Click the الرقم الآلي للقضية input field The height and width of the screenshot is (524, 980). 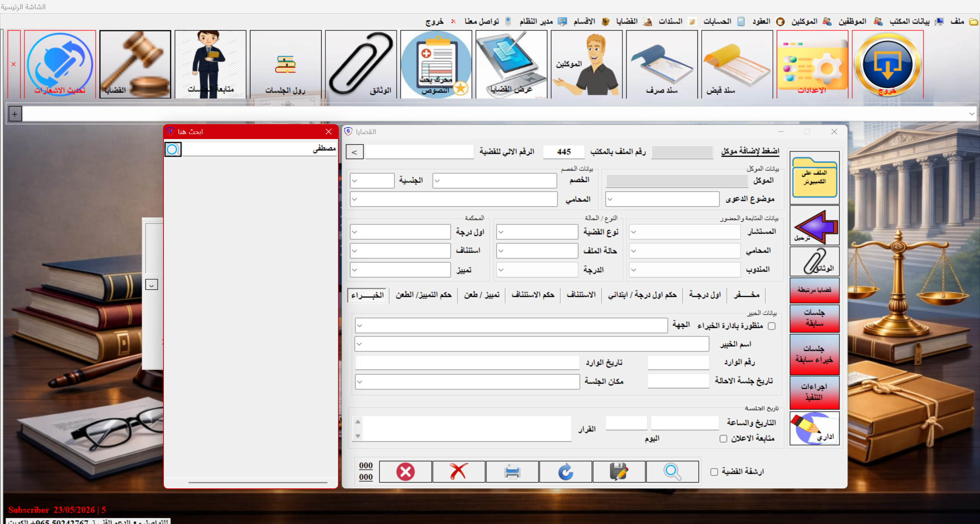click(x=420, y=152)
